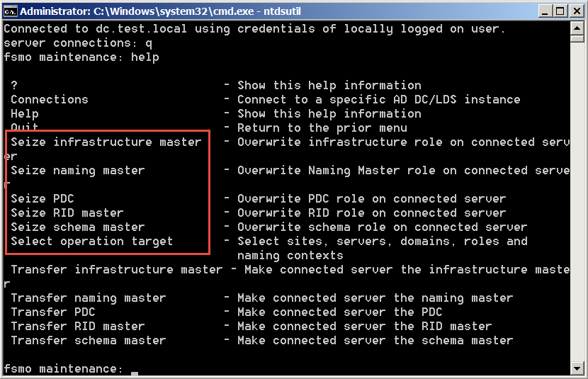Click the blinking cursor at bottom prompt

[135, 371]
